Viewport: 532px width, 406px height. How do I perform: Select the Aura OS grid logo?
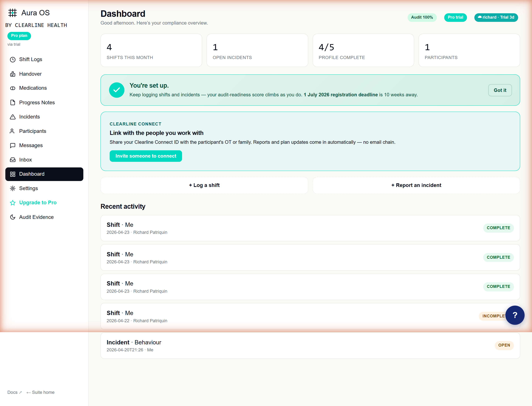(12, 13)
